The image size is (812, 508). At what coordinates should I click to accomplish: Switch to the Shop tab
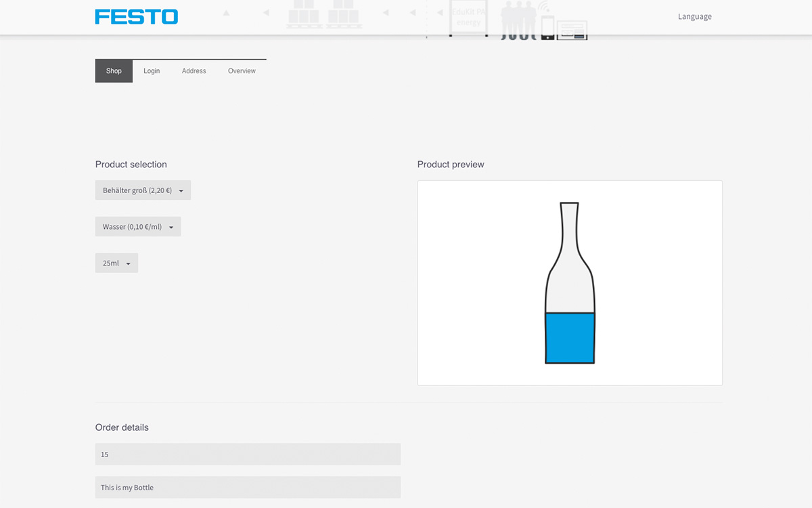[x=114, y=71]
